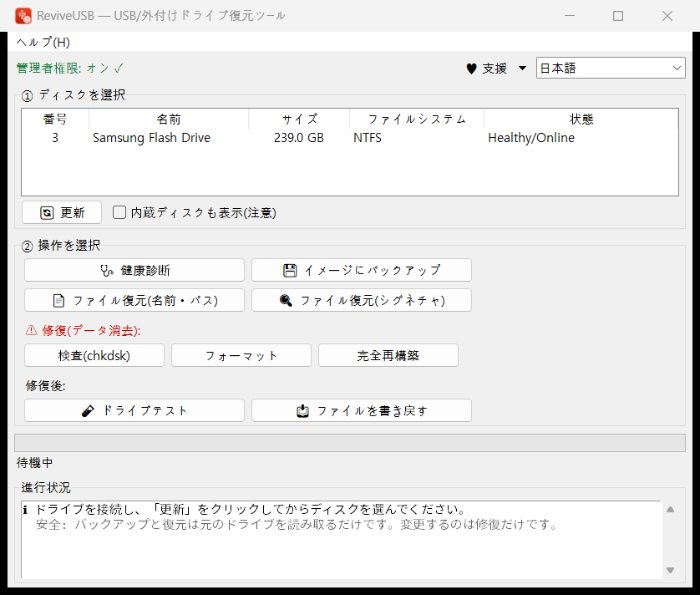This screenshot has height=595, width=700.
Task: Click the progress bar above 待機中
Action: click(349, 443)
